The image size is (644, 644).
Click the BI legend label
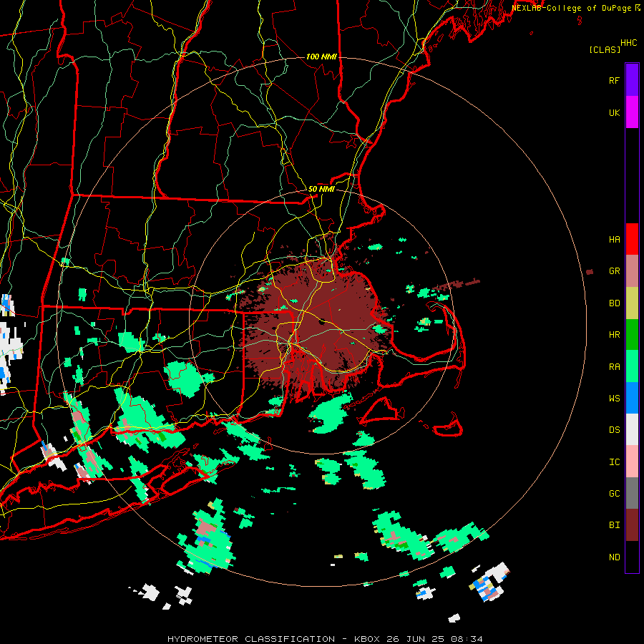coord(614,525)
